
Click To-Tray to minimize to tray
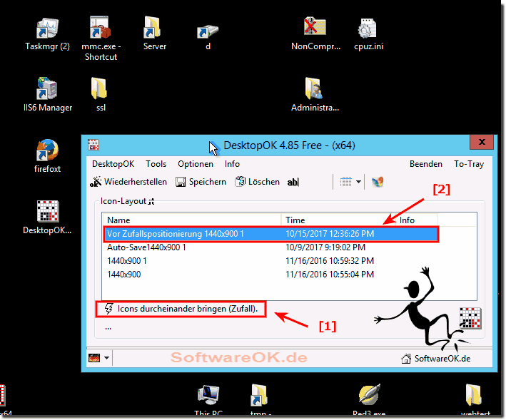point(469,164)
